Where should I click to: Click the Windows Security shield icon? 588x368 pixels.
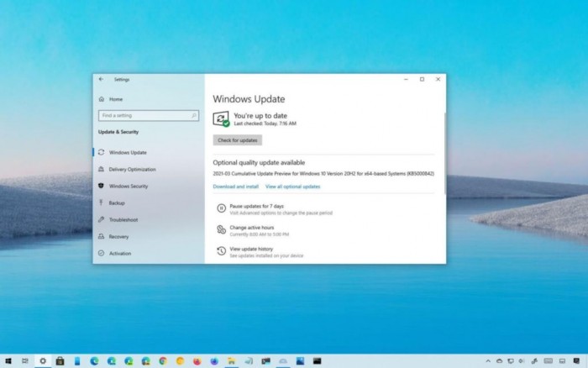(x=102, y=186)
